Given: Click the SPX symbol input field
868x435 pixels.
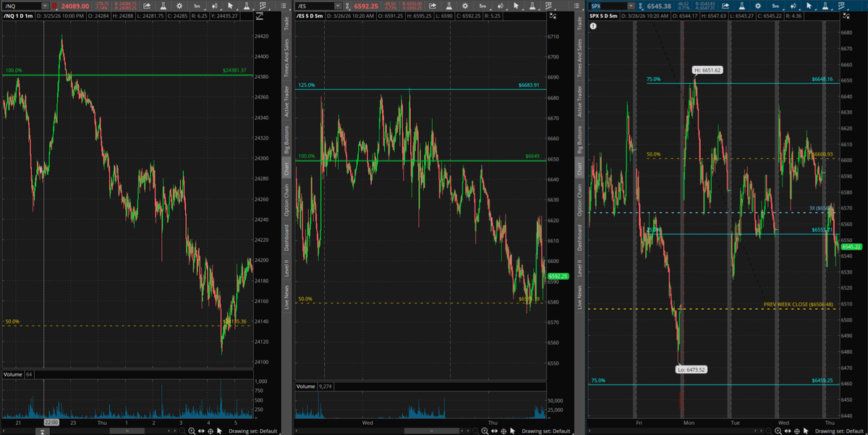Looking at the screenshot, I should (x=608, y=6).
